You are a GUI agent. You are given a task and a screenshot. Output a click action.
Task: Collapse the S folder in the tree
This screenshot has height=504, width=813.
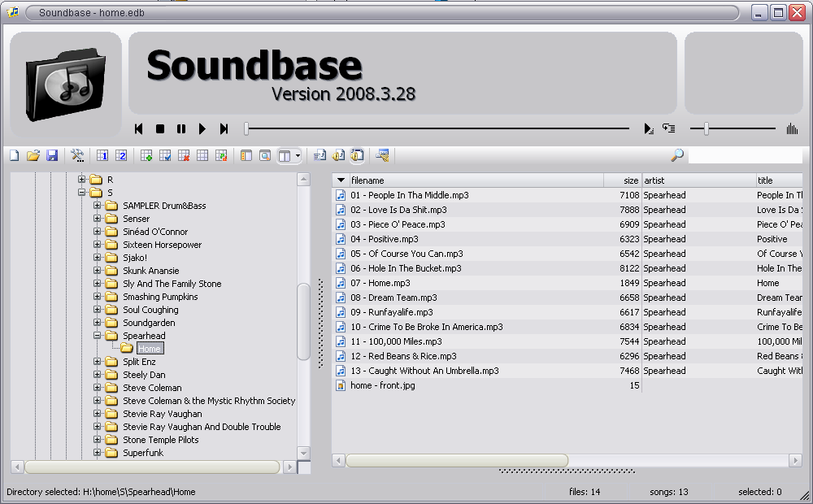coord(81,193)
